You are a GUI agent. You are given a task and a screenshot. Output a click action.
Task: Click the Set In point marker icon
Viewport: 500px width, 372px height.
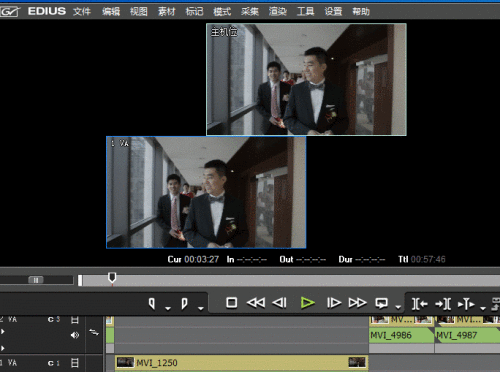[152, 303]
